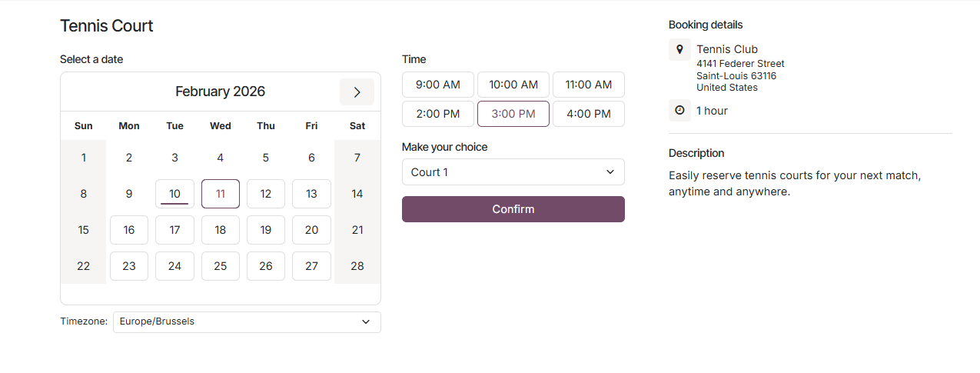Select February 11 on the calendar
Image resolution: width=980 pixels, height=373 pixels.
[221, 194]
